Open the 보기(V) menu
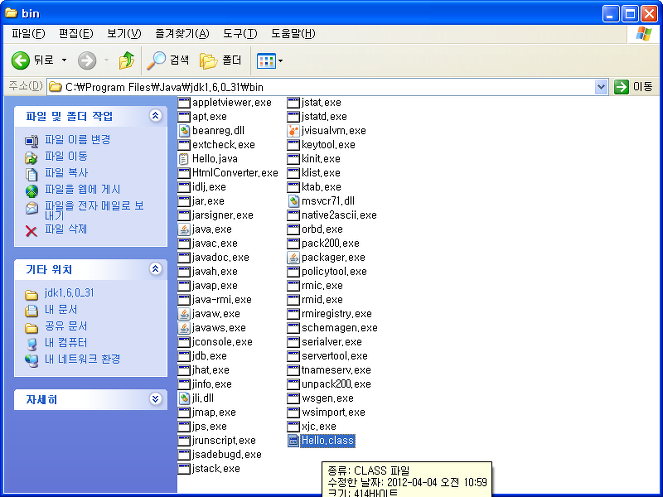 coord(124,33)
